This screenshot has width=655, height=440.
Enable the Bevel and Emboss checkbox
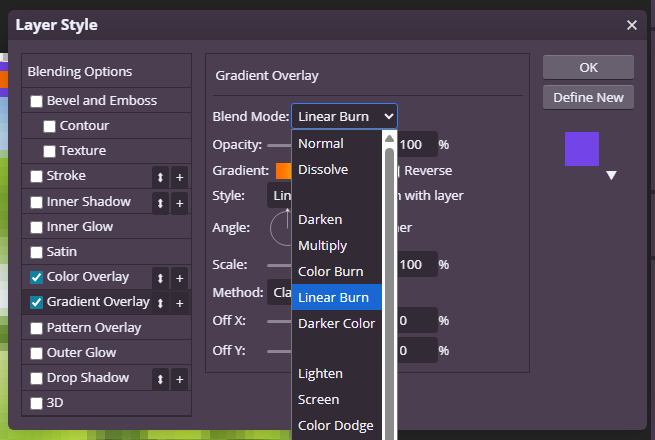click(37, 101)
